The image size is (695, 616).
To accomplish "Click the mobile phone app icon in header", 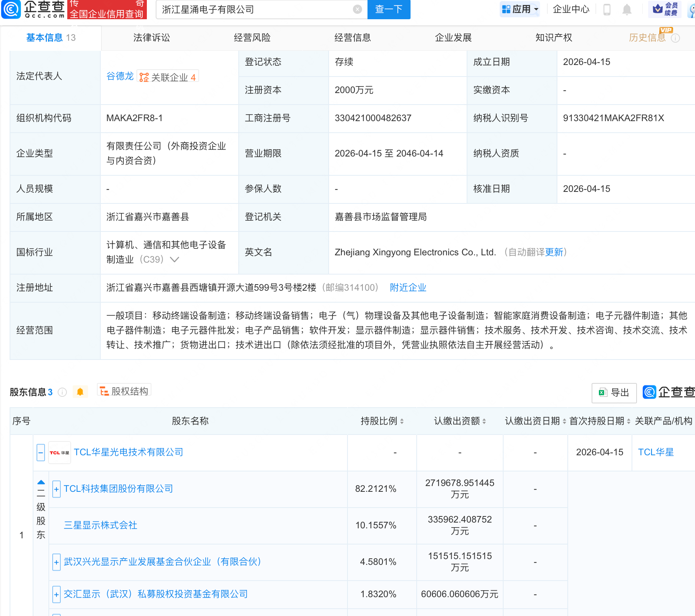I will click(x=607, y=10).
